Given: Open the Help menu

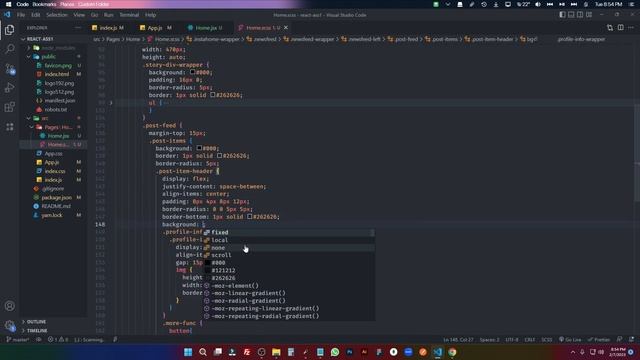Looking at the screenshot, I should [x=151, y=15].
